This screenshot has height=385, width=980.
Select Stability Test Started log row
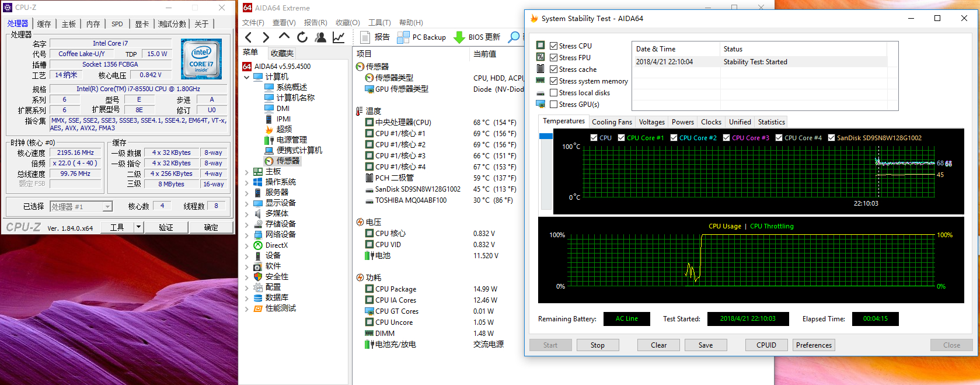(761, 62)
